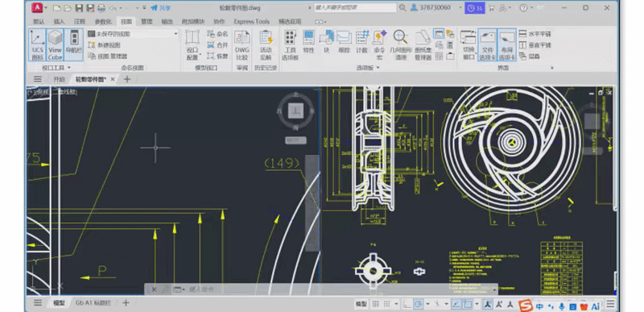Viewport: 644px width, 312px height.
Task: Toggle the UCS icon button
Action: pyautogui.click(x=37, y=45)
